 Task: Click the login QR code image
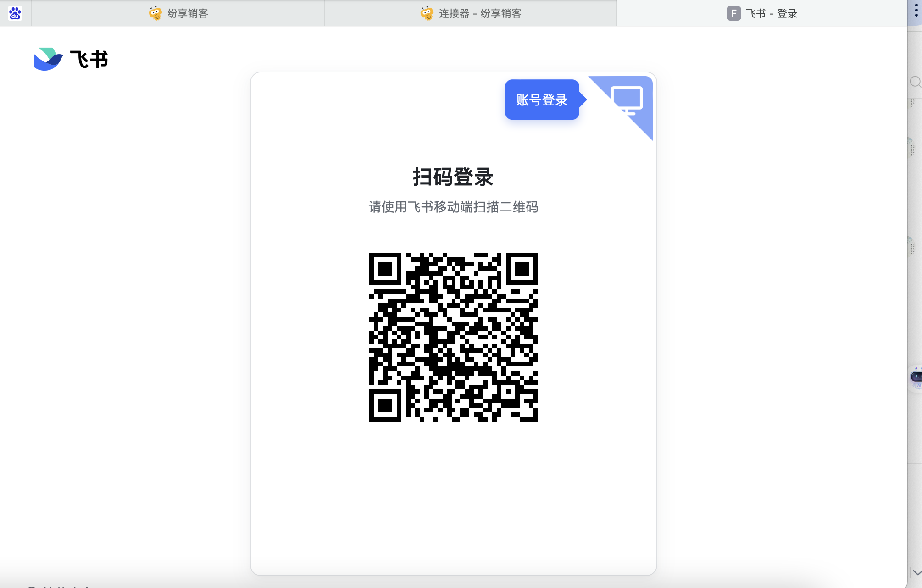(x=454, y=337)
